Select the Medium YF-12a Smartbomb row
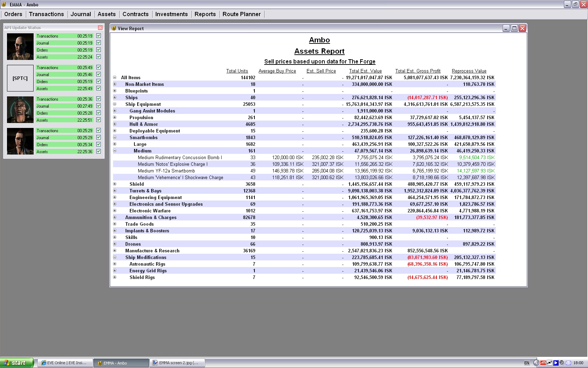The height and width of the screenshot is (368, 588). tap(304, 171)
